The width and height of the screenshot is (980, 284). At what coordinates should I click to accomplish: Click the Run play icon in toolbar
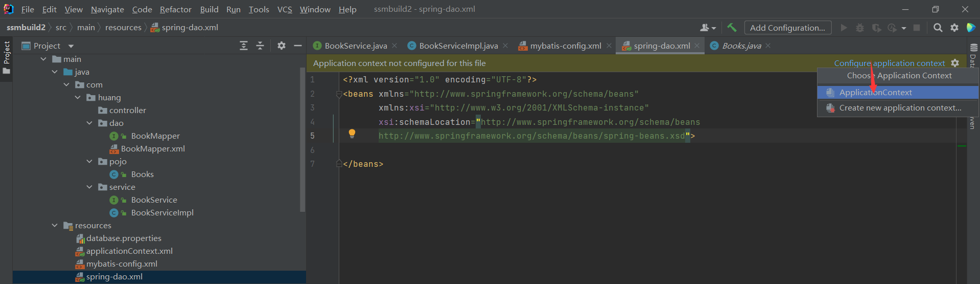(x=844, y=28)
